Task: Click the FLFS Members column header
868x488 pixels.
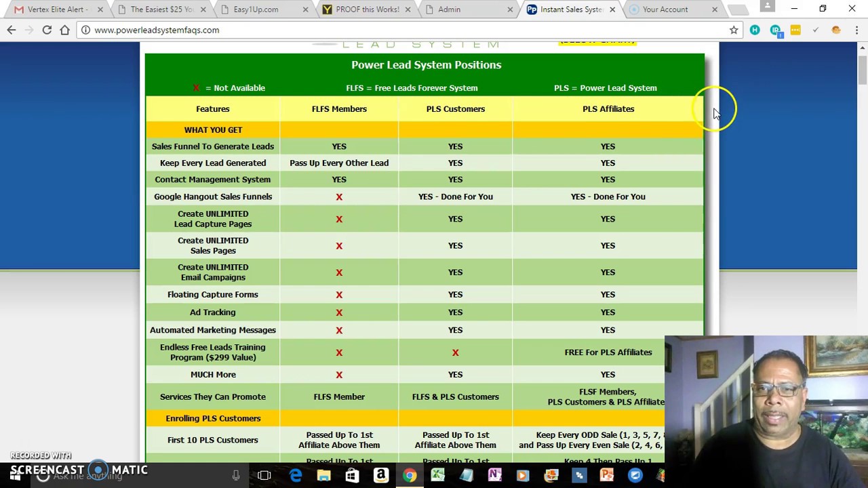Action: [339, 109]
